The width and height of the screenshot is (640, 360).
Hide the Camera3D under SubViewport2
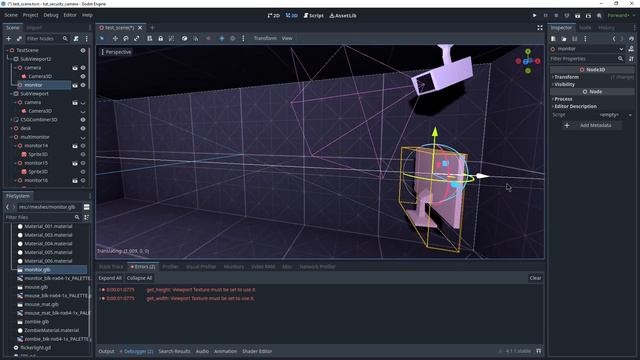(x=83, y=76)
